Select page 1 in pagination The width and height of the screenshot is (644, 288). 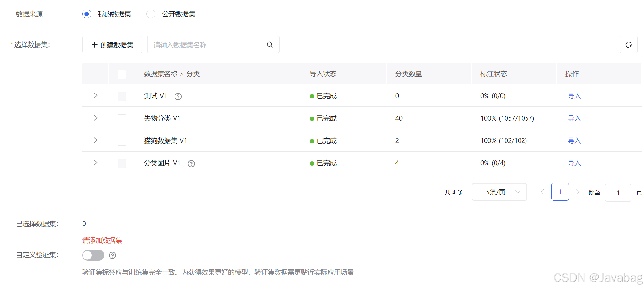click(560, 191)
